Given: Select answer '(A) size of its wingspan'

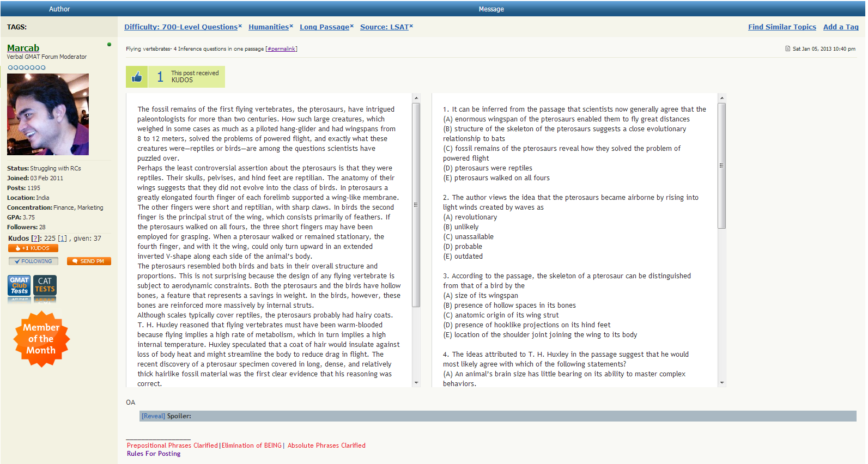Looking at the screenshot, I should 481,296.
